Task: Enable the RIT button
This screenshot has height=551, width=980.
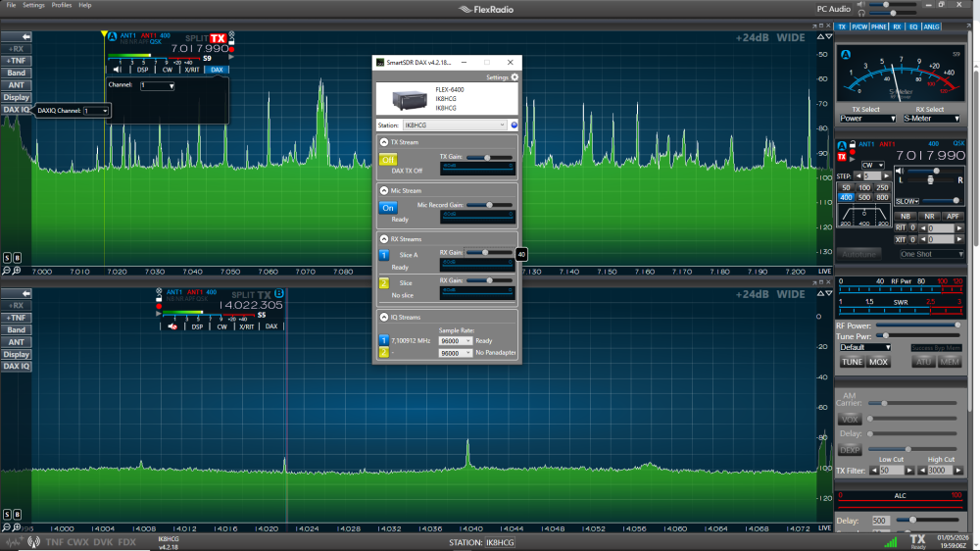Action: [901, 227]
